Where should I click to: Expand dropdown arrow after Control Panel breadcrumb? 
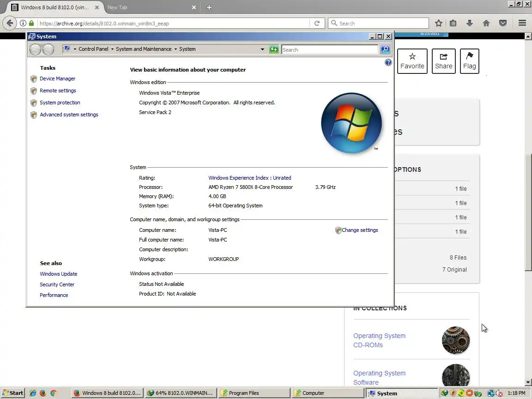coord(112,49)
